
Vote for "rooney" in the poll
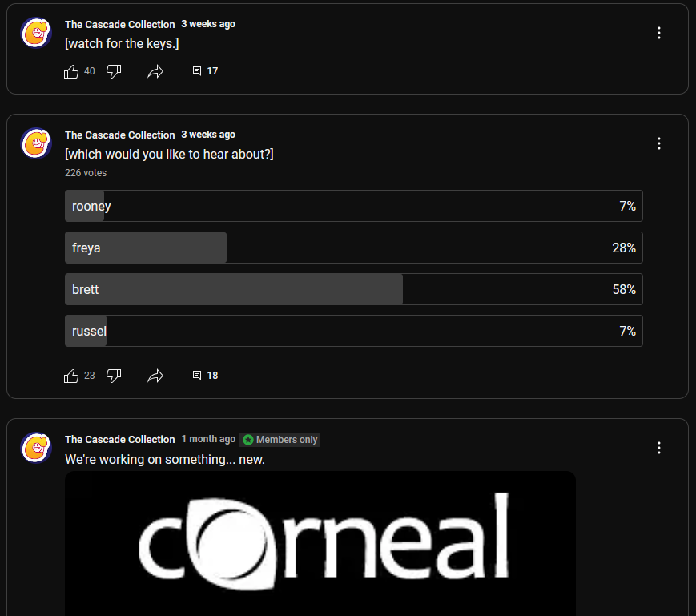click(x=353, y=206)
